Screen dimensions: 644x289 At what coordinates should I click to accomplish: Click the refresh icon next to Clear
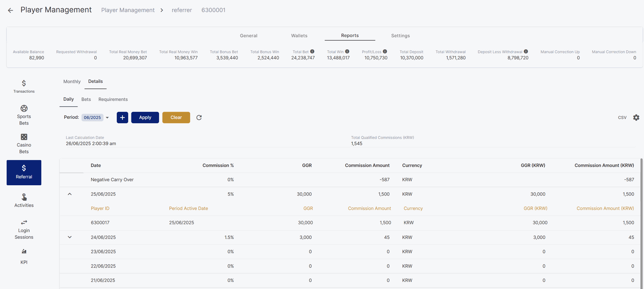click(x=199, y=117)
